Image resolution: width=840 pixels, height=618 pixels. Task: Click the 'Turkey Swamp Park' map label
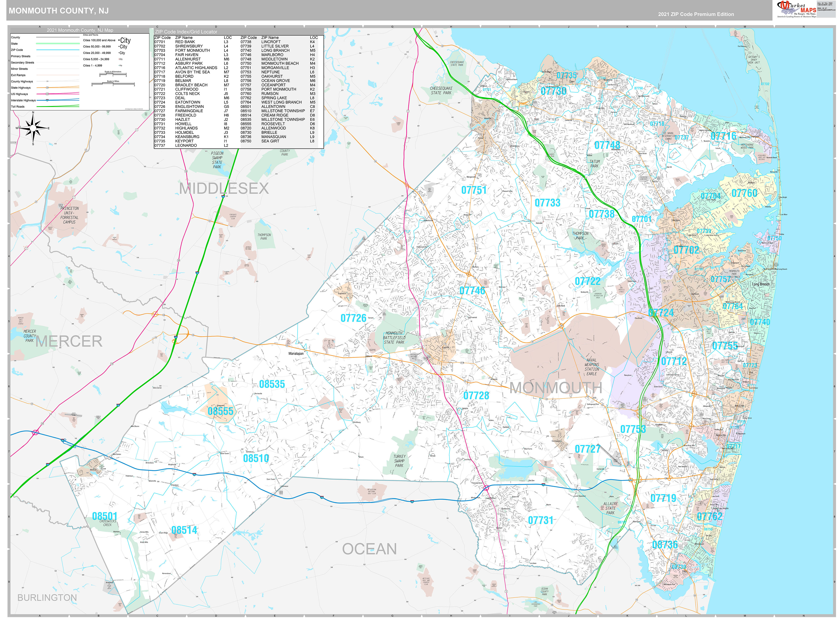[399, 461]
